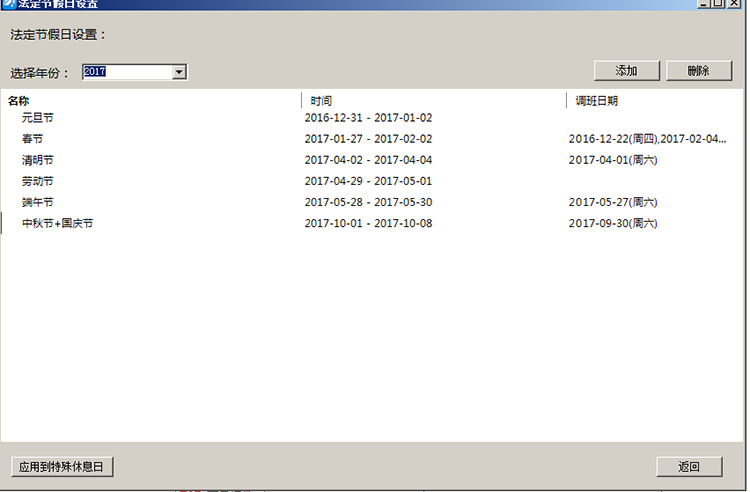Highlight the 劳动节 holiday row
Image resolution: width=750 pixels, height=492 pixels.
[x=37, y=181]
